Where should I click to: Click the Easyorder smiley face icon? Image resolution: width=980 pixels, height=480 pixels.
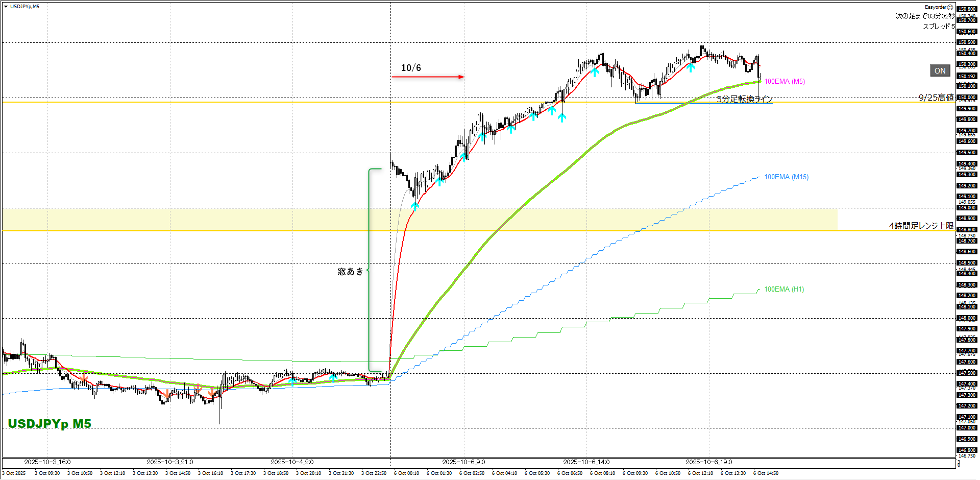point(950,7)
